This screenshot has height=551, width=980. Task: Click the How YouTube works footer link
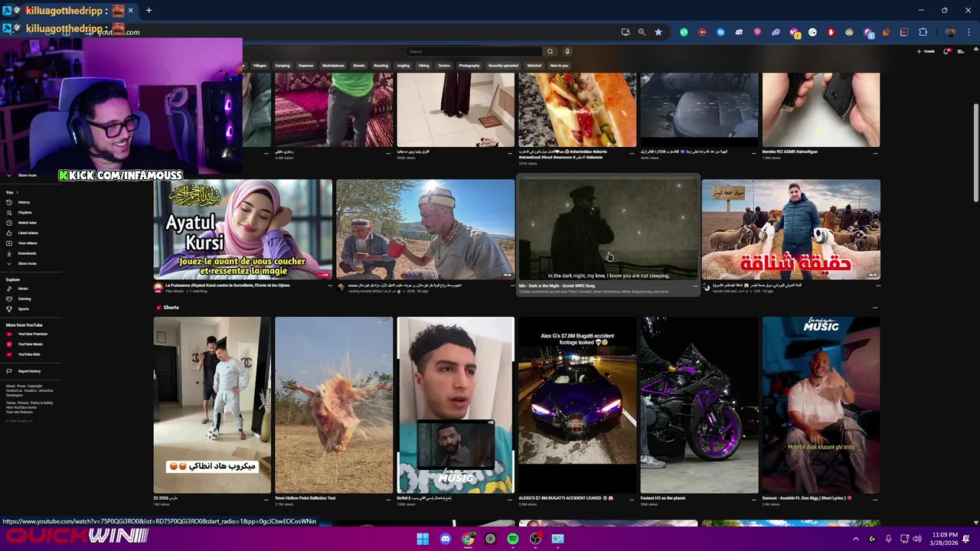[x=21, y=407]
